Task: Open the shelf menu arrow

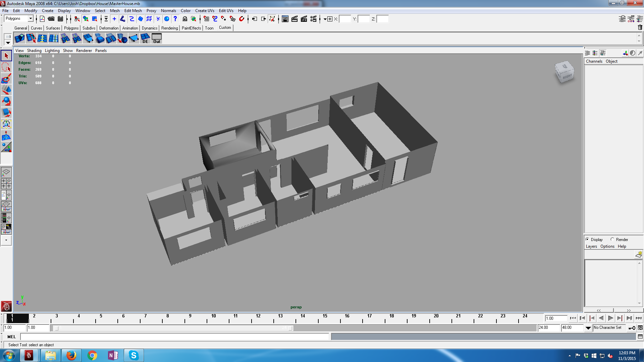Action: coord(8,43)
